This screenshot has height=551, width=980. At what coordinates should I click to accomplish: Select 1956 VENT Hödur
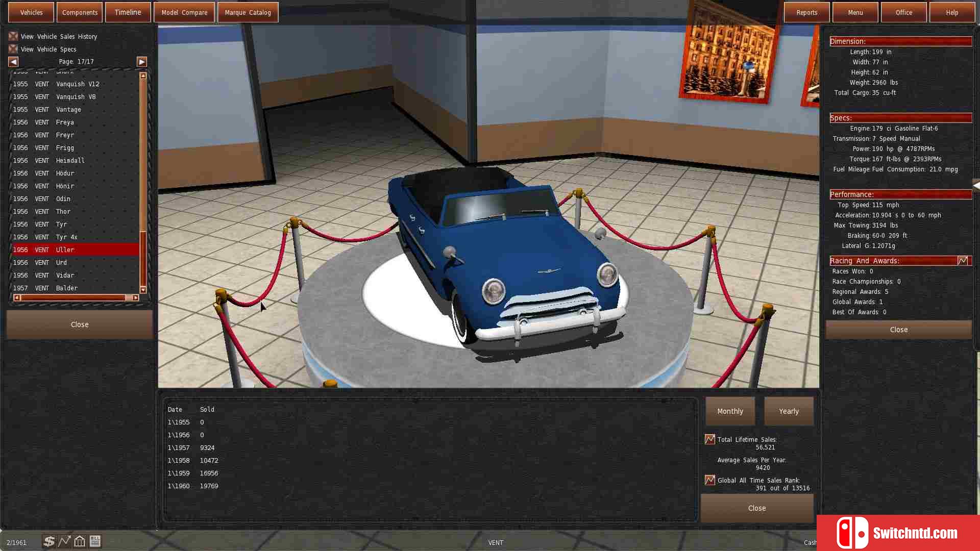tap(75, 173)
